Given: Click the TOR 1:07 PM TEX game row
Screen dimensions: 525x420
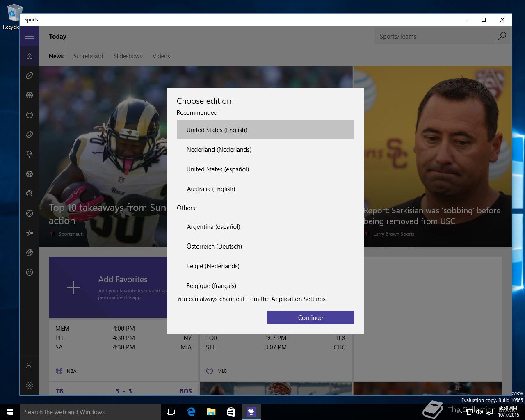Looking at the screenshot, I should (276, 338).
